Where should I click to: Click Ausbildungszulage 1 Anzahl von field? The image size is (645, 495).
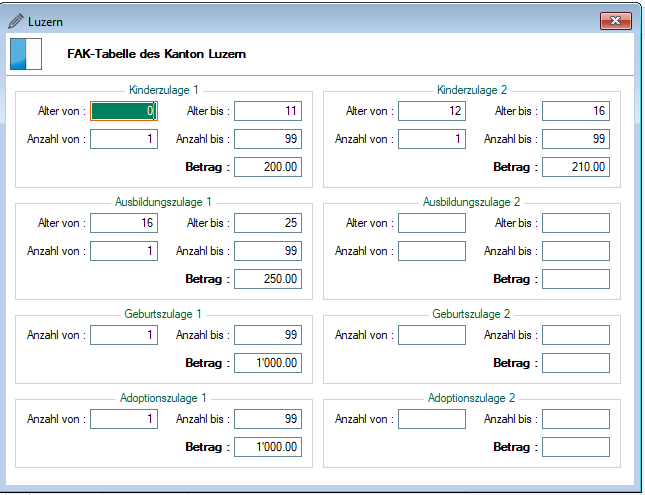124,251
